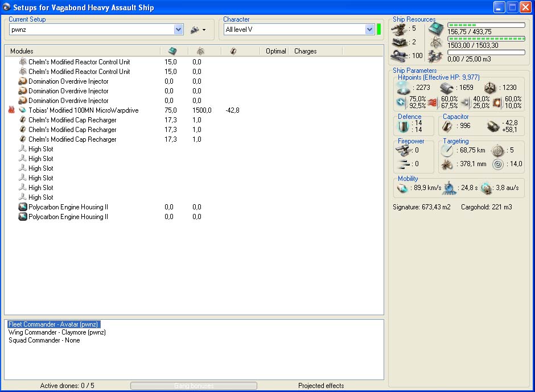Open the Current Setup dropdown arrow
The image size is (535, 392).
(178, 30)
